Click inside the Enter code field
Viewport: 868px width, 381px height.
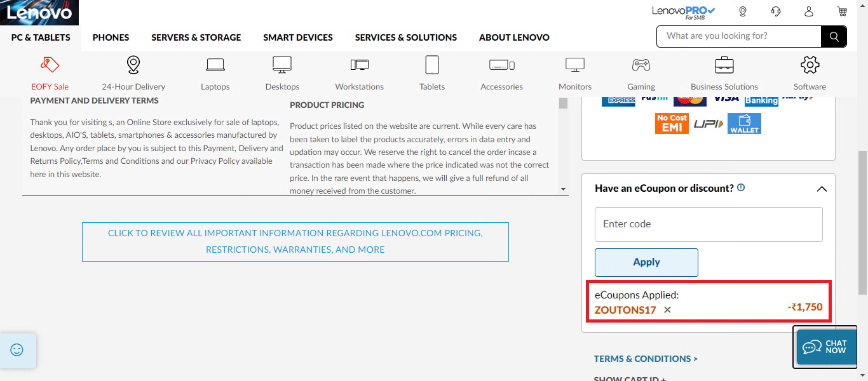(709, 224)
